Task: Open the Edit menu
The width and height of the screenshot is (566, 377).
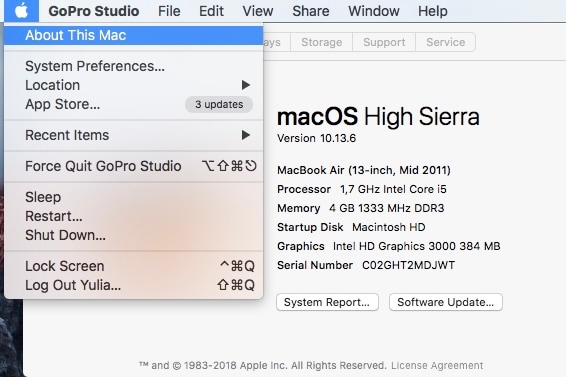Action: [x=211, y=11]
